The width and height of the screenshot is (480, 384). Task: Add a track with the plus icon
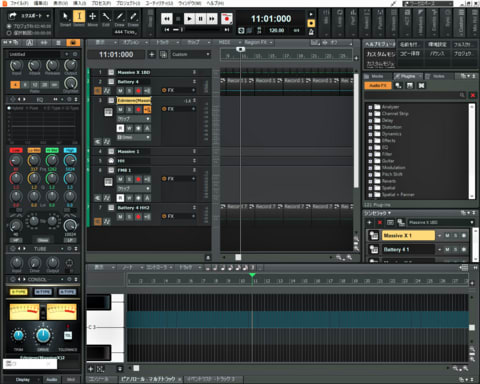click(152, 54)
